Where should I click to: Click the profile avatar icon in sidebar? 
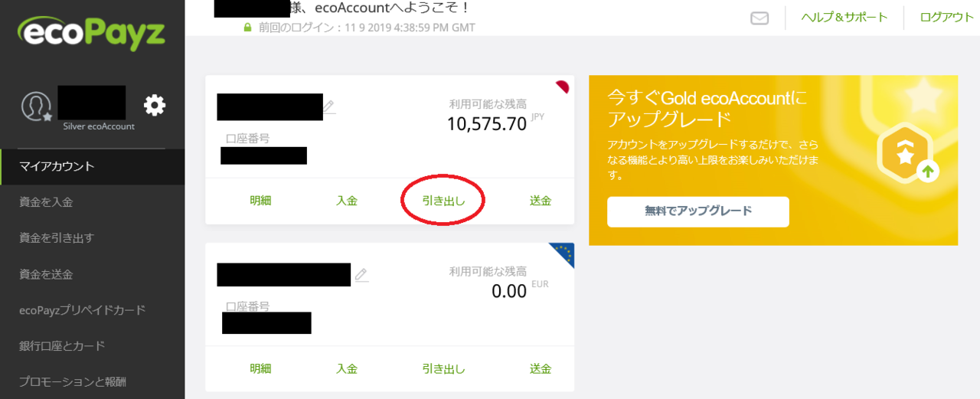pos(36,106)
